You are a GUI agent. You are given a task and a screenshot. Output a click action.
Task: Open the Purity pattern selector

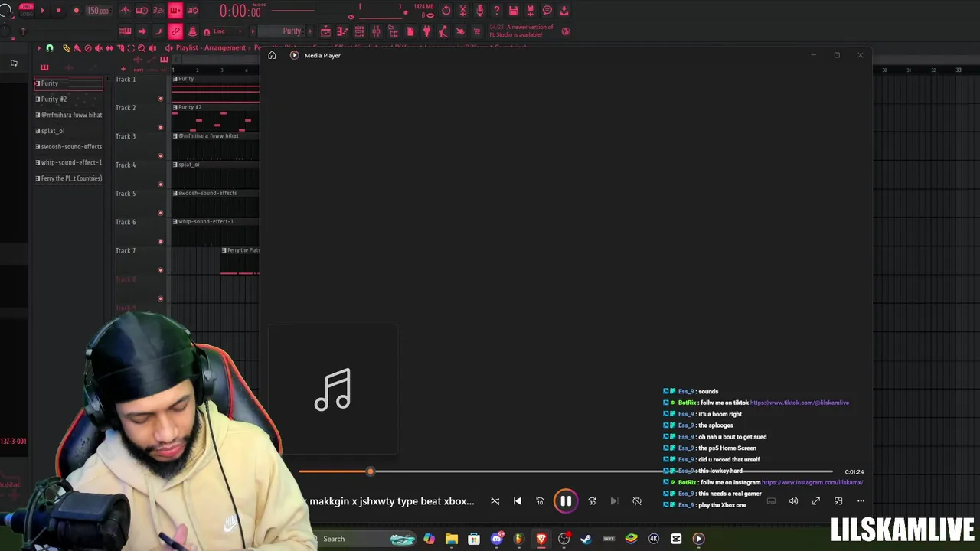click(x=286, y=31)
